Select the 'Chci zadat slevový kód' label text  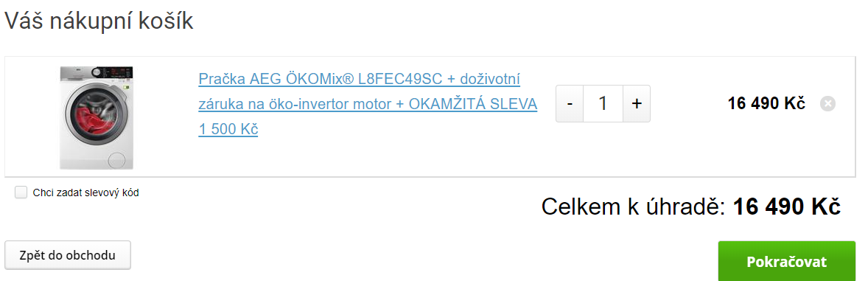click(x=85, y=193)
